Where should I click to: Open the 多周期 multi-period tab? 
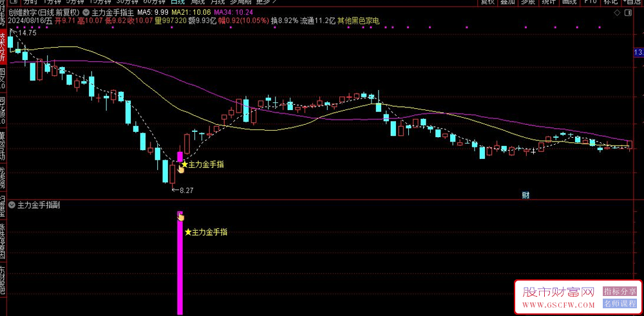click(x=240, y=2)
